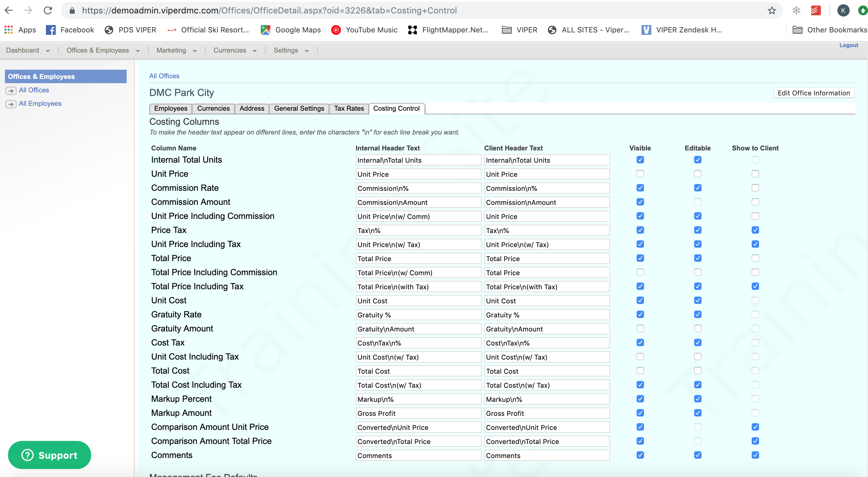Edit Internal Header Text for Comments
The height and width of the screenshot is (477, 868).
[418, 455]
